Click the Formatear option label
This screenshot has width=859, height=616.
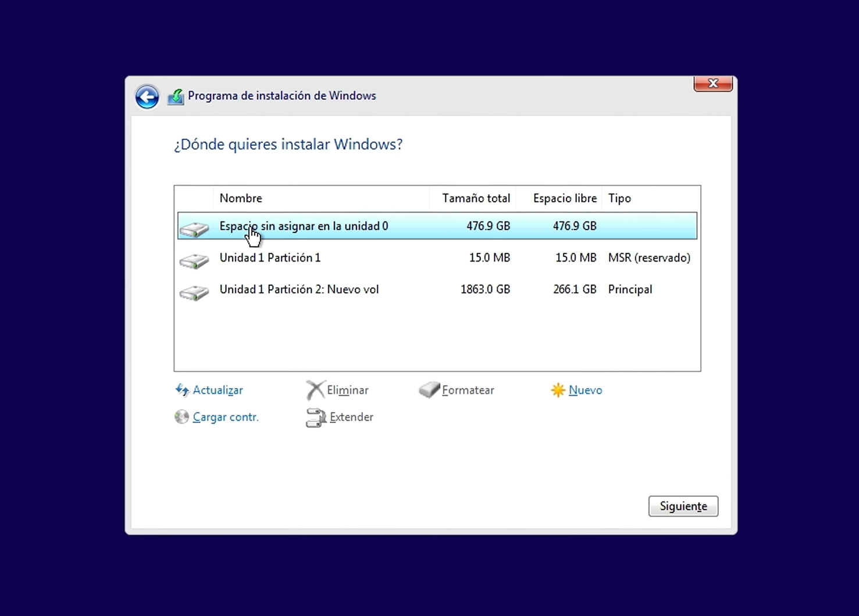tap(468, 390)
